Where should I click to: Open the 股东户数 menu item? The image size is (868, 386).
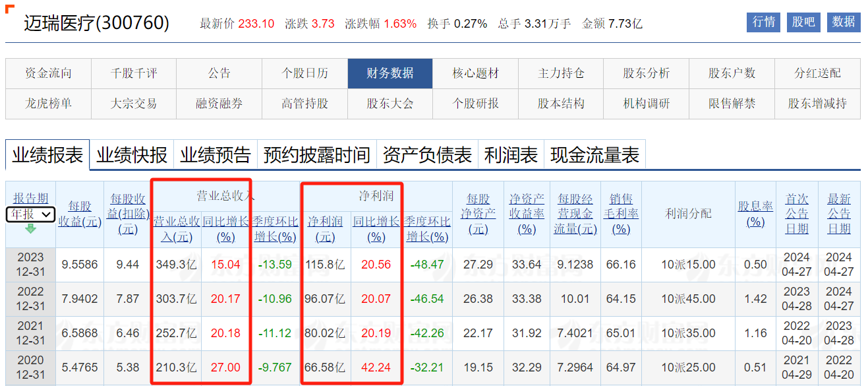732,73
